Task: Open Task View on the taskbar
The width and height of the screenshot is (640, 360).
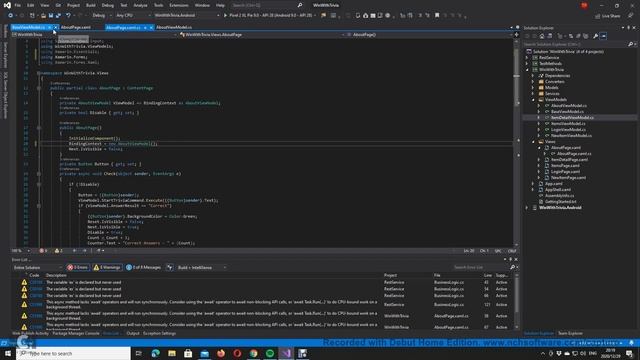Action: [x=139, y=353]
